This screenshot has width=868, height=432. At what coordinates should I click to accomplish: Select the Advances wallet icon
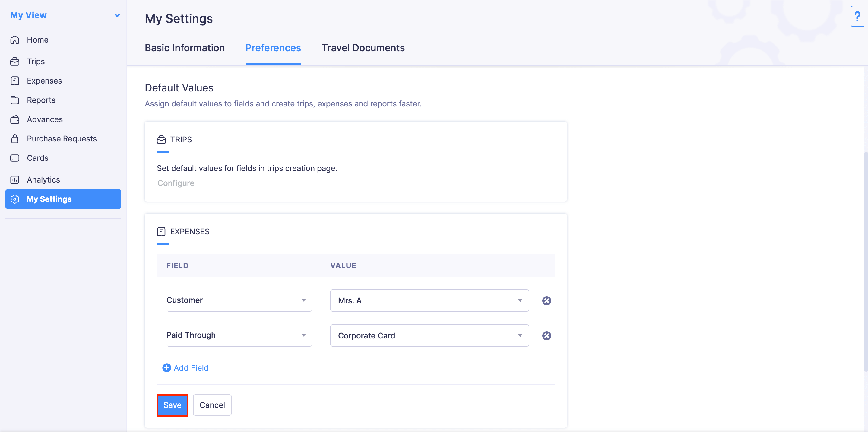coord(15,119)
